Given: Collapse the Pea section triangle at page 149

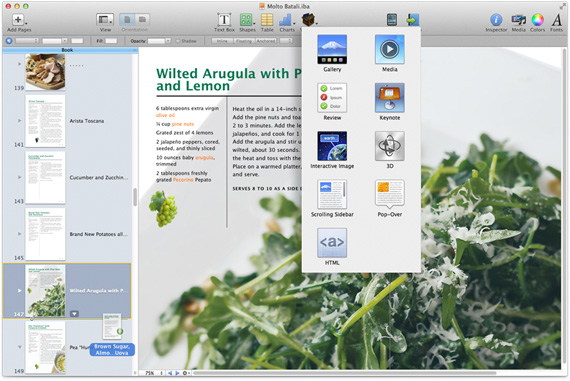Looking at the screenshot, I should point(20,347).
